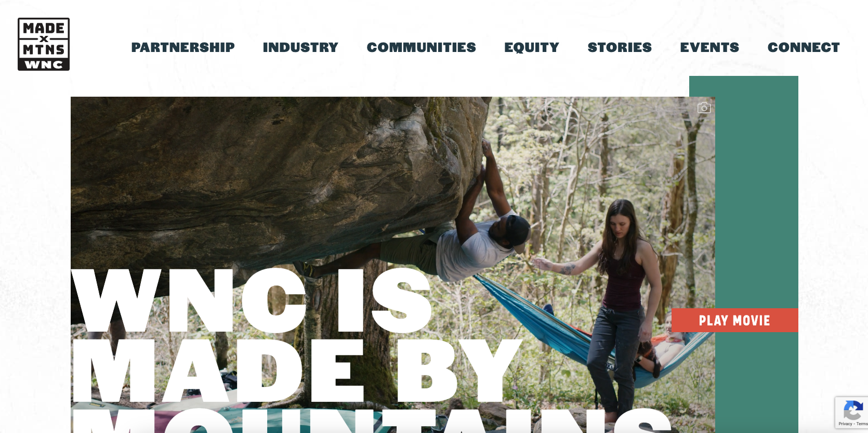The height and width of the screenshot is (433, 868).
Task: Open the Stories page
Action: pyautogui.click(x=620, y=47)
